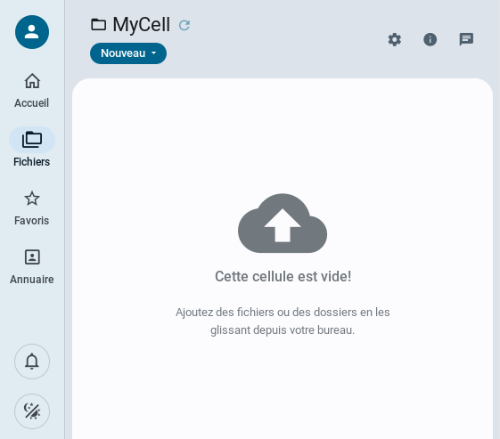The width and height of the screenshot is (500, 439).
Task: Click the MyCell title text
Action: [x=141, y=25]
